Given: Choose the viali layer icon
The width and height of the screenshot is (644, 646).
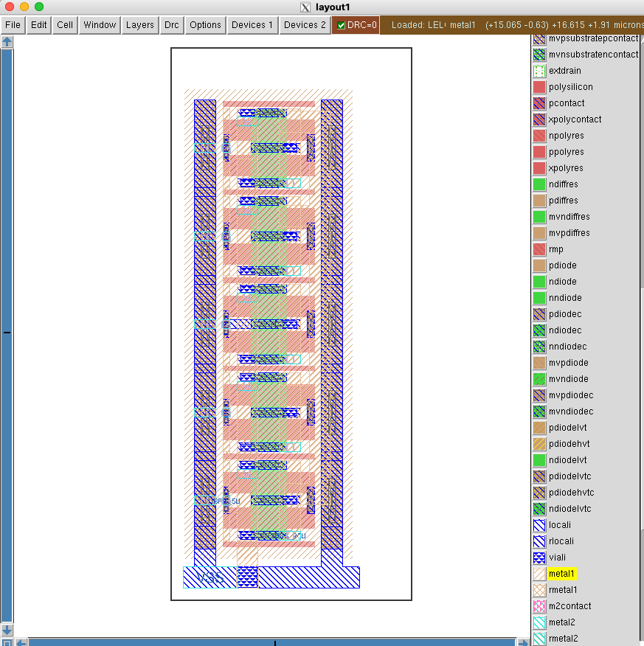Looking at the screenshot, I should 539,558.
